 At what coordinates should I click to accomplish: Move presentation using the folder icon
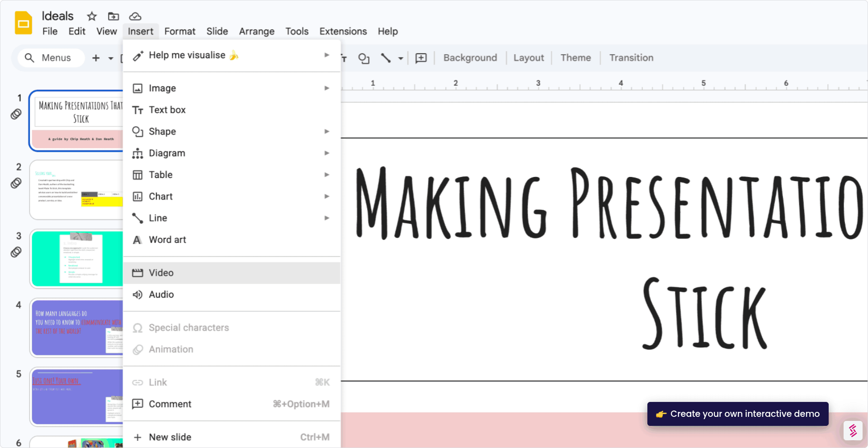(x=113, y=16)
